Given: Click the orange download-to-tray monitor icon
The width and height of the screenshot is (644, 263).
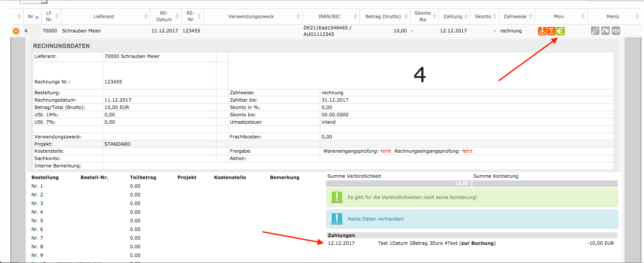Looking at the screenshot, I should click(542, 31).
